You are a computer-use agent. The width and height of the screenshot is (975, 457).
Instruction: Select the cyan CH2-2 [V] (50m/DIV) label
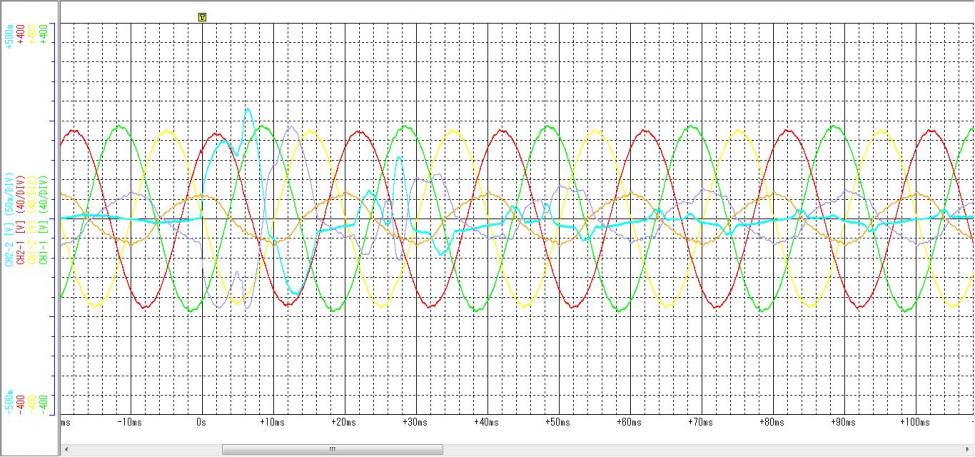point(9,221)
